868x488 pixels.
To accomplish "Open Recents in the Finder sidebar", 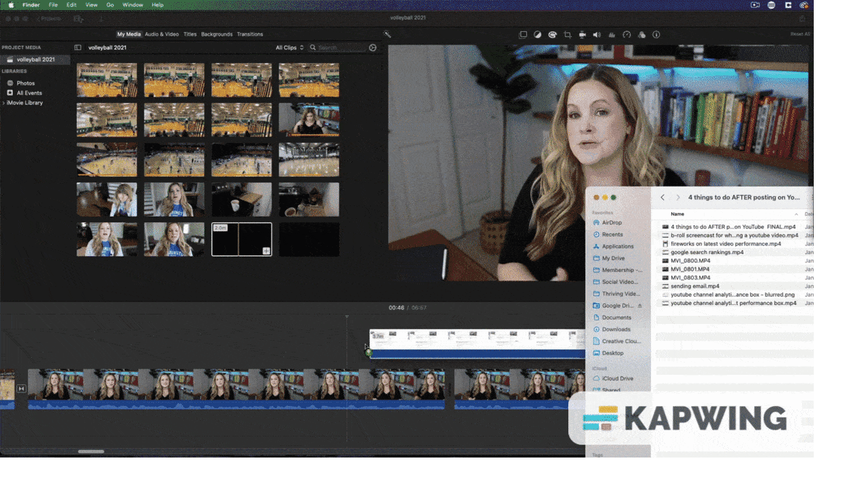I will [612, 235].
